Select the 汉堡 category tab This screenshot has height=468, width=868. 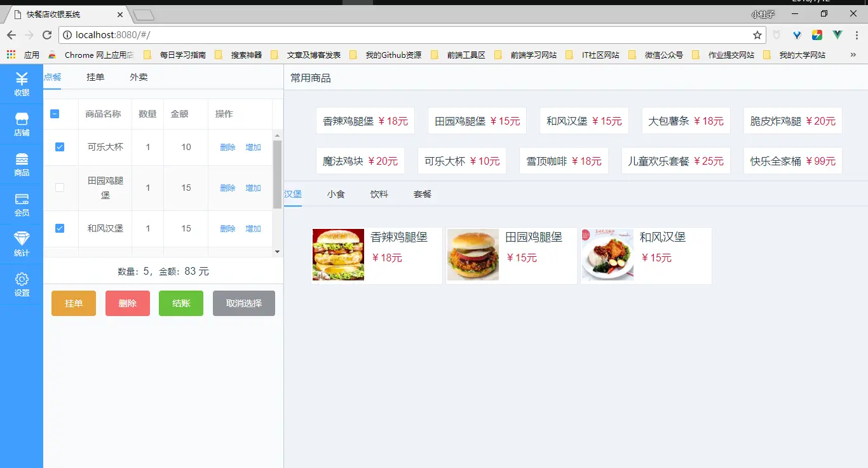[293, 194]
